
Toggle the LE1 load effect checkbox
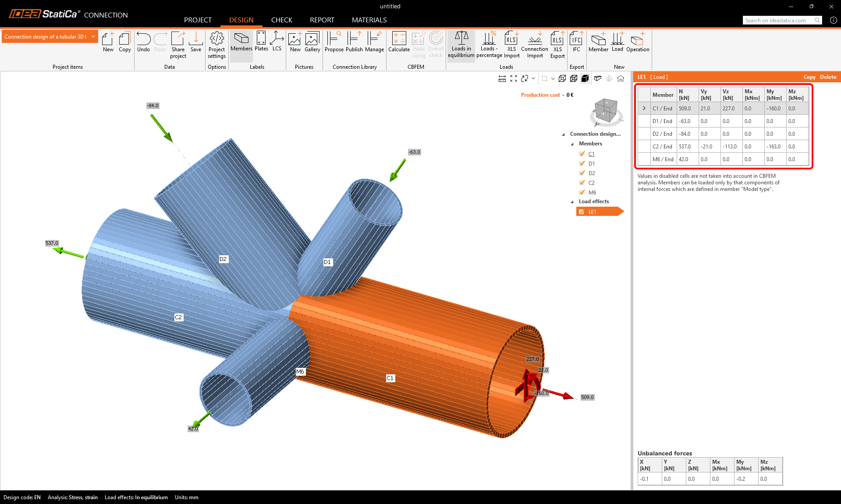coord(582,212)
